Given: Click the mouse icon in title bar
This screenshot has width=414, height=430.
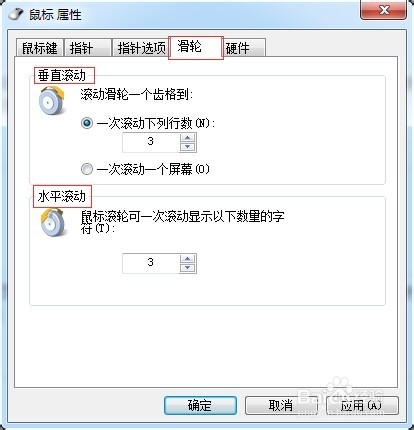Looking at the screenshot, I should tap(16, 14).
